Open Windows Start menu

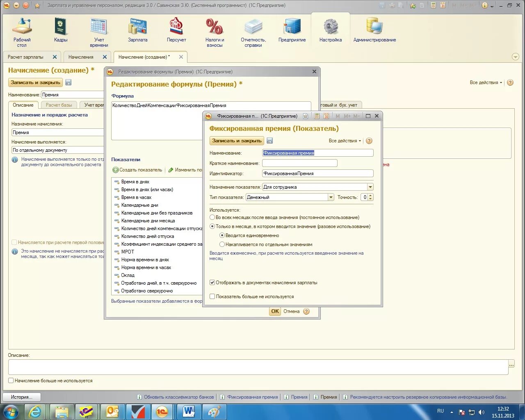(11, 411)
